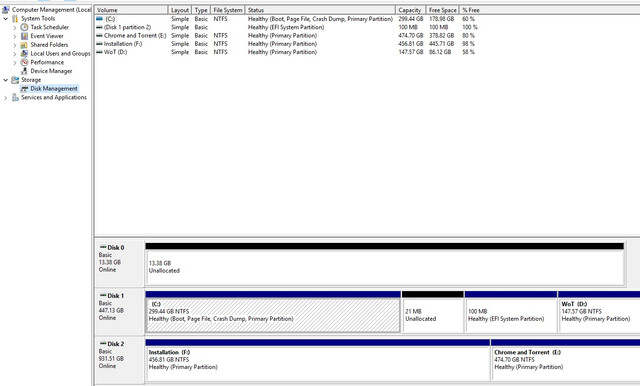Sort by the Layout column header
This screenshot has height=386, width=640.
(180, 10)
